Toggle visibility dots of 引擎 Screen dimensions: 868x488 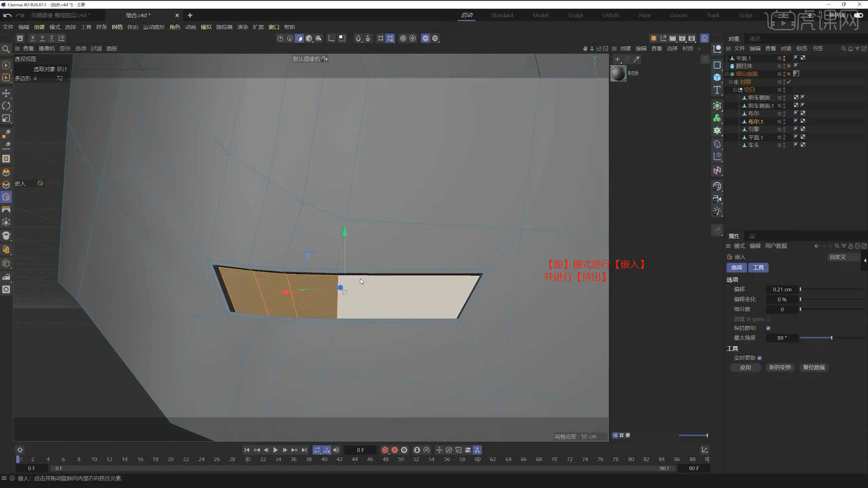[784, 130]
